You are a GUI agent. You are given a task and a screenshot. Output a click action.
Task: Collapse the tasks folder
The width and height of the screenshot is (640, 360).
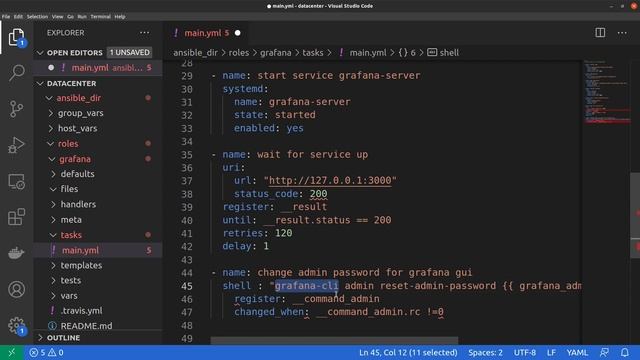tap(53, 235)
